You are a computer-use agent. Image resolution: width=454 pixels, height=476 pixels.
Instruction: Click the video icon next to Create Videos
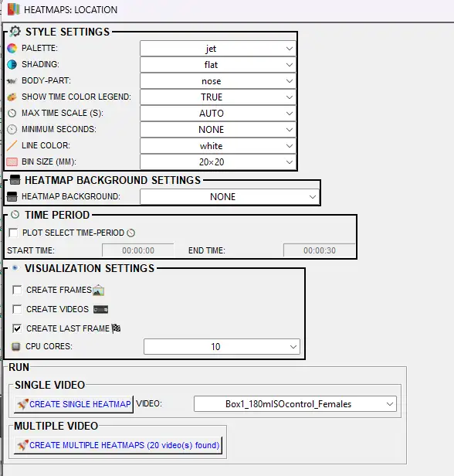(x=100, y=309)
